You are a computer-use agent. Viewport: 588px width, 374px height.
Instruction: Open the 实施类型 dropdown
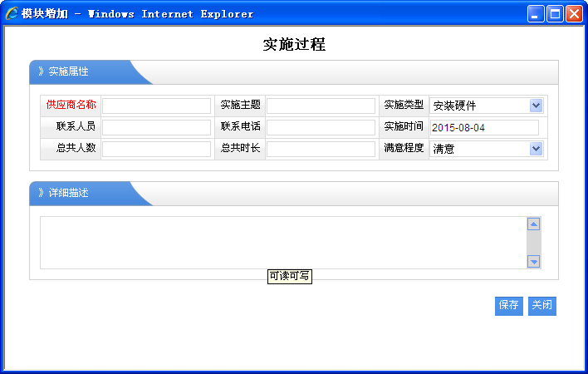pyautogui.click(x=536, y=106)
